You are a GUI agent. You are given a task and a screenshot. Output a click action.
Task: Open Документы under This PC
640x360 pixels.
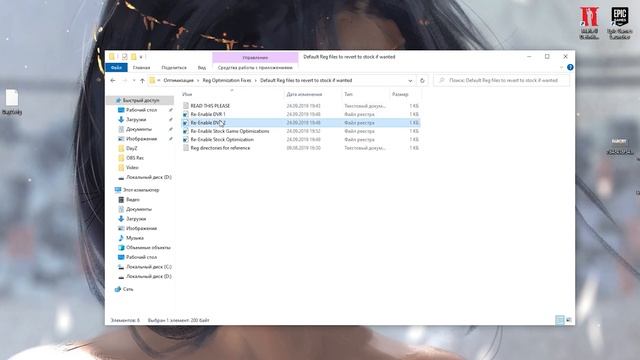(x=139, y=209)
